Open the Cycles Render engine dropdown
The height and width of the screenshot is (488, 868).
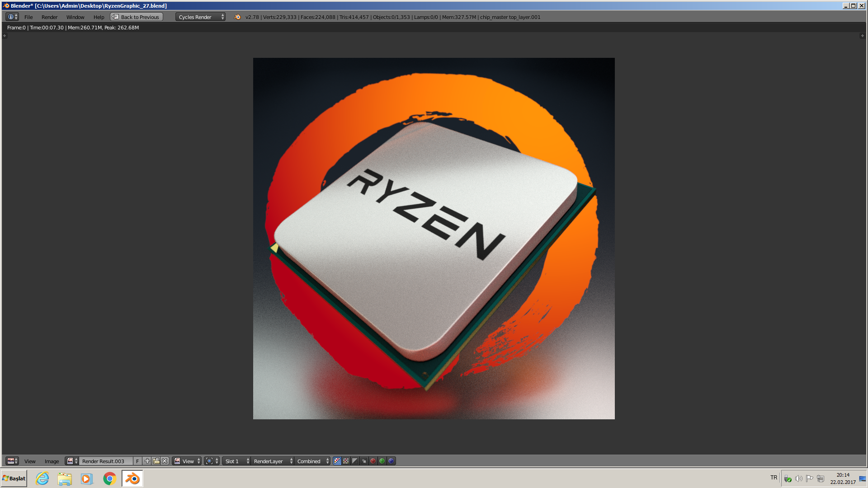200,17
